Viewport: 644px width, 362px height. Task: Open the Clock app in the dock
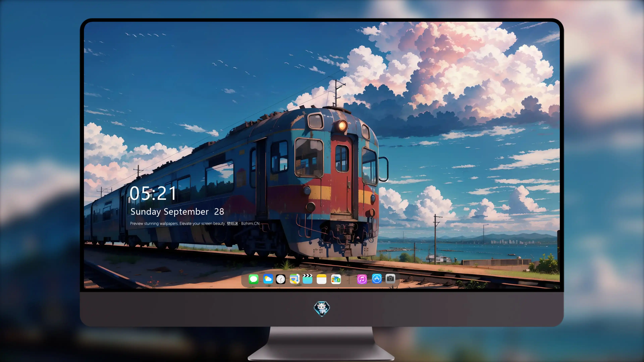point(281,279)
